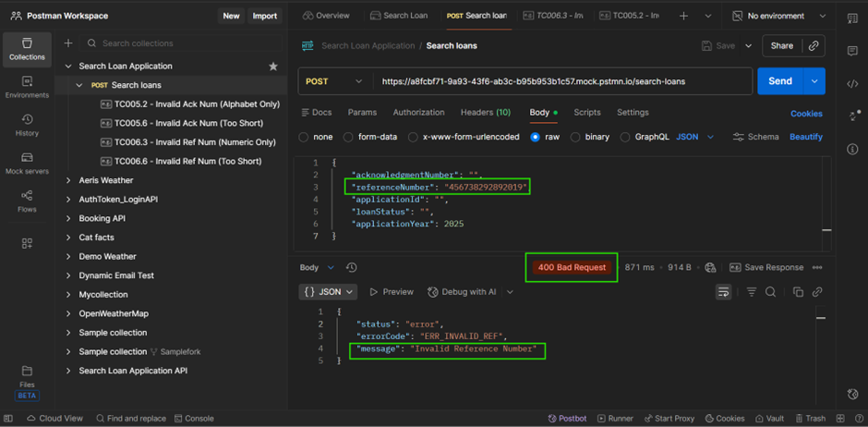Open the Headers (10) request tab
This screenshot has width=868, height=427.
(x=486, y=113)
